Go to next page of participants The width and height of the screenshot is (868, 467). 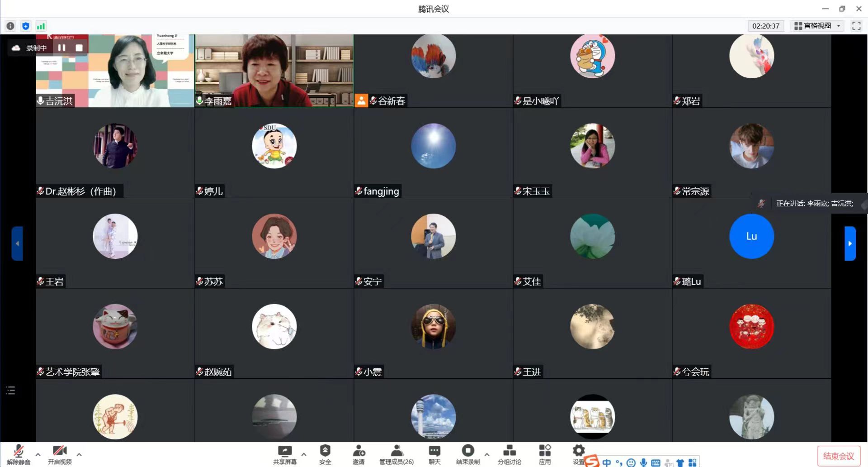pyautogui.click(x=850, y=243)
